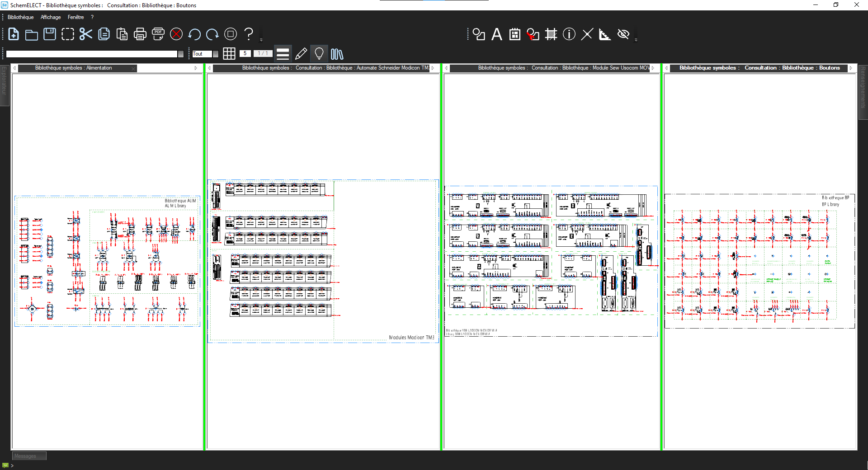
Task: Click the scissors cut icon
Action: (85, 34)
